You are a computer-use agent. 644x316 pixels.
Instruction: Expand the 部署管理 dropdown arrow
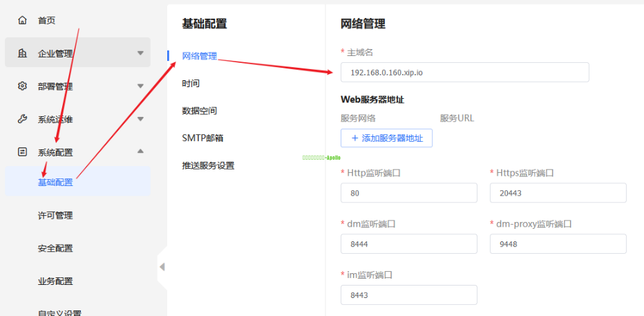click(x=140, y=86)
